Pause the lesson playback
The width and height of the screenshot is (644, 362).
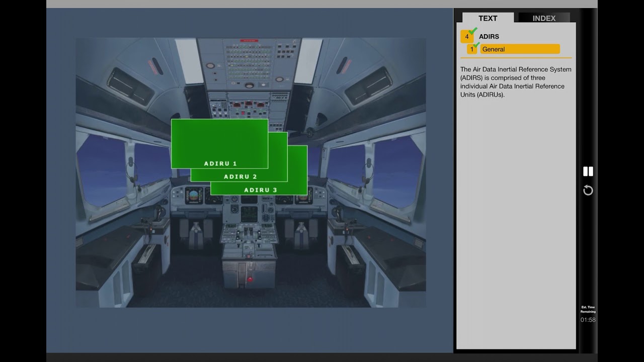(x=588, y=171)
